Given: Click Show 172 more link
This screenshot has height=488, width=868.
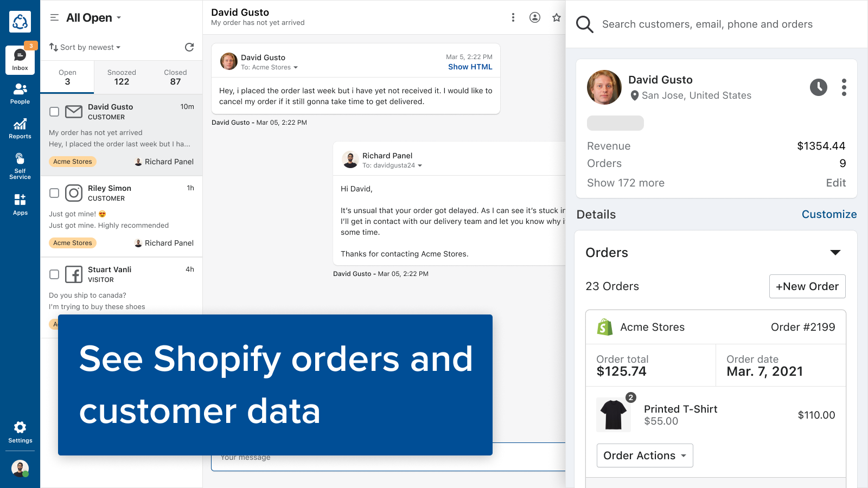Looking at the screenshot, I should (x=626, y=183).
